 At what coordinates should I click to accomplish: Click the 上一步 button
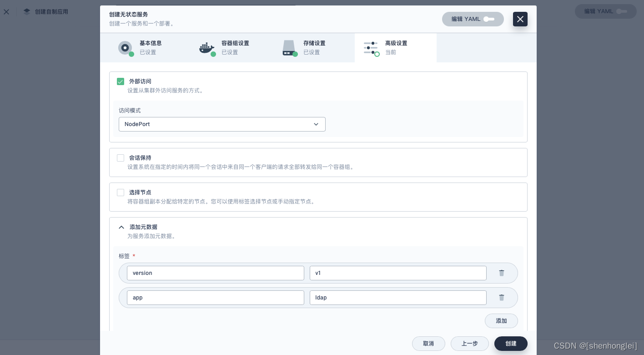click(x=470, y=344)
